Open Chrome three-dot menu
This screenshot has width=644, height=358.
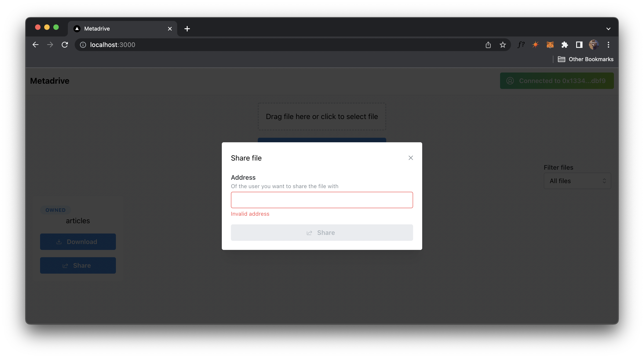(x=608, y=45)
